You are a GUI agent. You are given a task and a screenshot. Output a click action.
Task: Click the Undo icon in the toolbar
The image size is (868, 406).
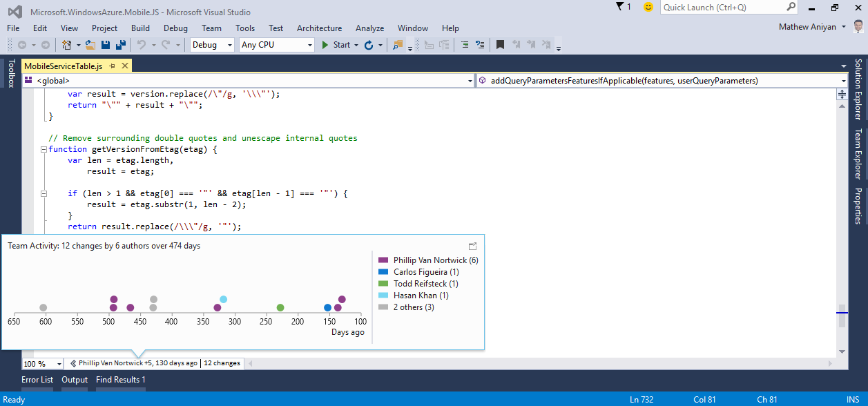coord(142,44)
